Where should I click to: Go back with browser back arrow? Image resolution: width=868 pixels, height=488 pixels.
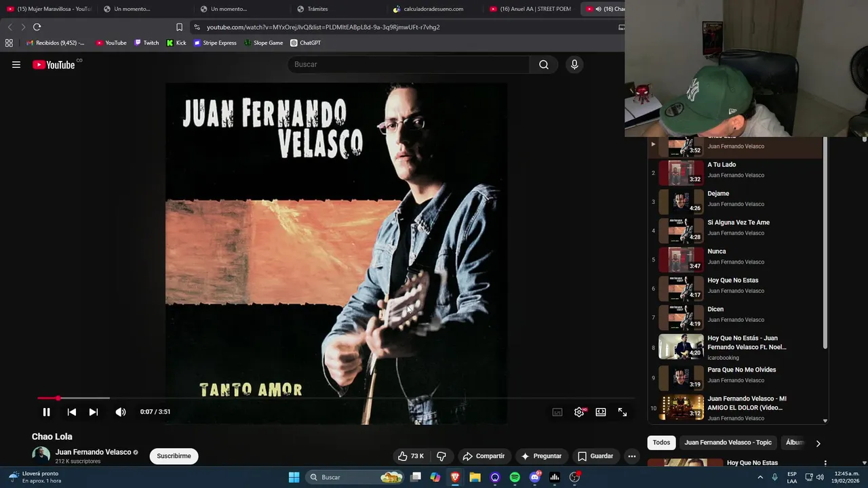coord(9,27)
